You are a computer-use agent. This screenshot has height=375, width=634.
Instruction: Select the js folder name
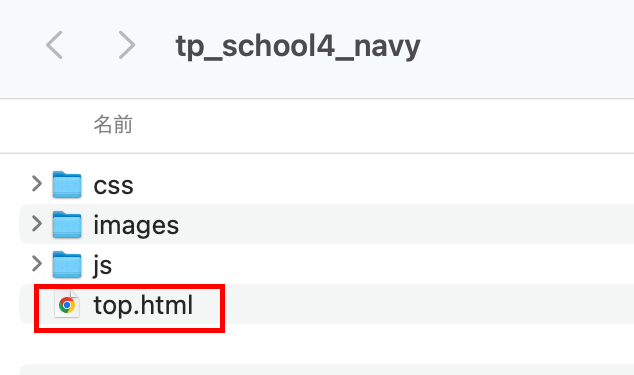point(103,266)
